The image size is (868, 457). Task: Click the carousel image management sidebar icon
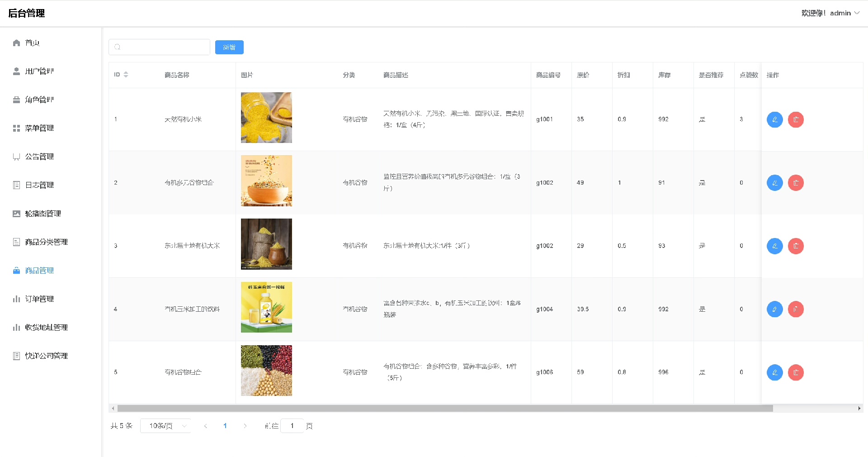pos(17,214)
